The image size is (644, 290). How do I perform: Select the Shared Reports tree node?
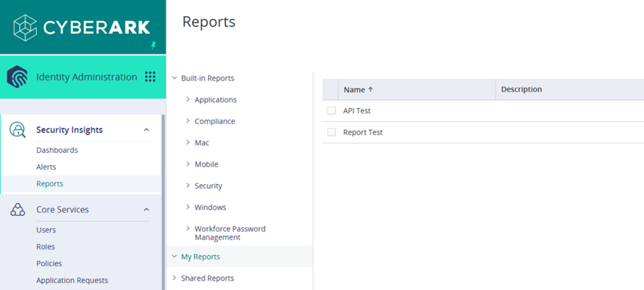pos(207,278)
